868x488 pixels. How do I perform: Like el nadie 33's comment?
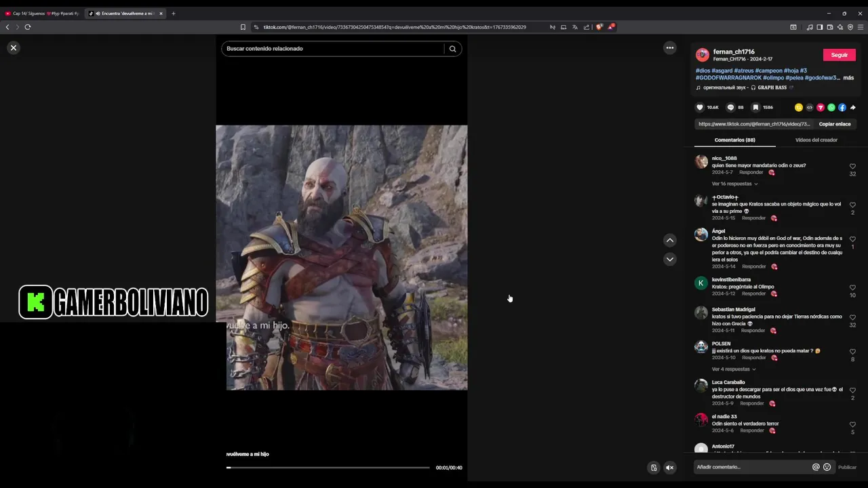click(x=852, y=424)
